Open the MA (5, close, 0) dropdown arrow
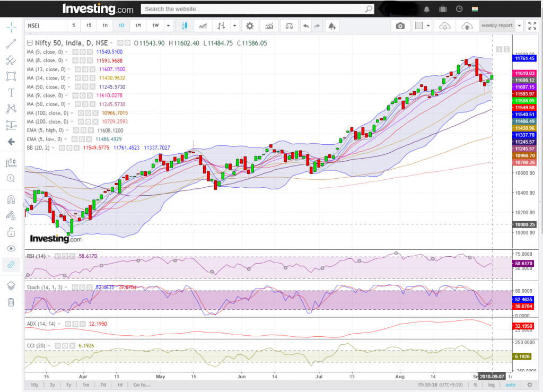This screenshot has width=543, height=392. pos(66,51)
